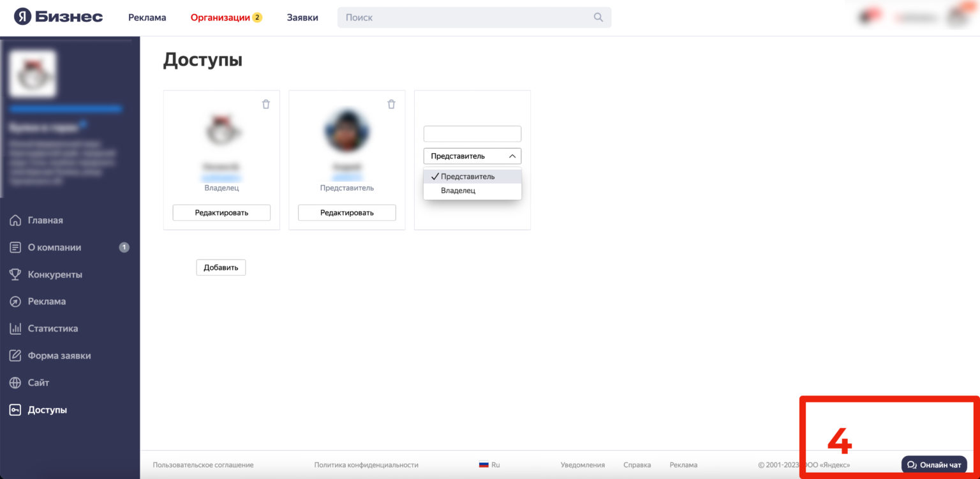Click the trash icon on the Представитель card
980x479 pixels.
click(392, 104)
